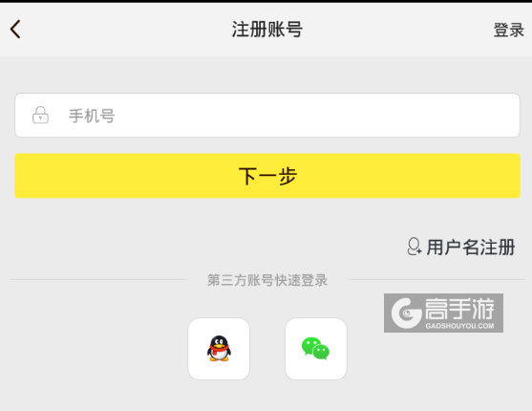The width and height of the screenshot is (532, 411).
Task: Click the GAOSHOUYOU.COM watermark caption
Action: 459,326
